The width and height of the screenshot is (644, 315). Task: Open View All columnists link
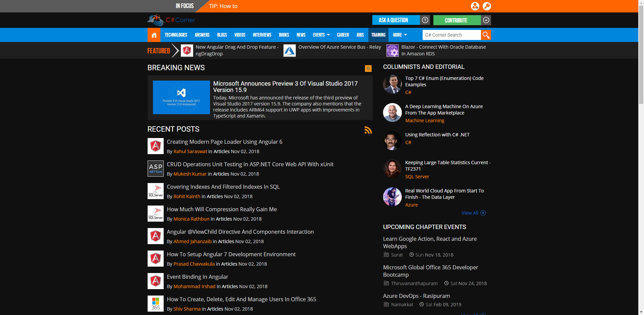point(473,213)
